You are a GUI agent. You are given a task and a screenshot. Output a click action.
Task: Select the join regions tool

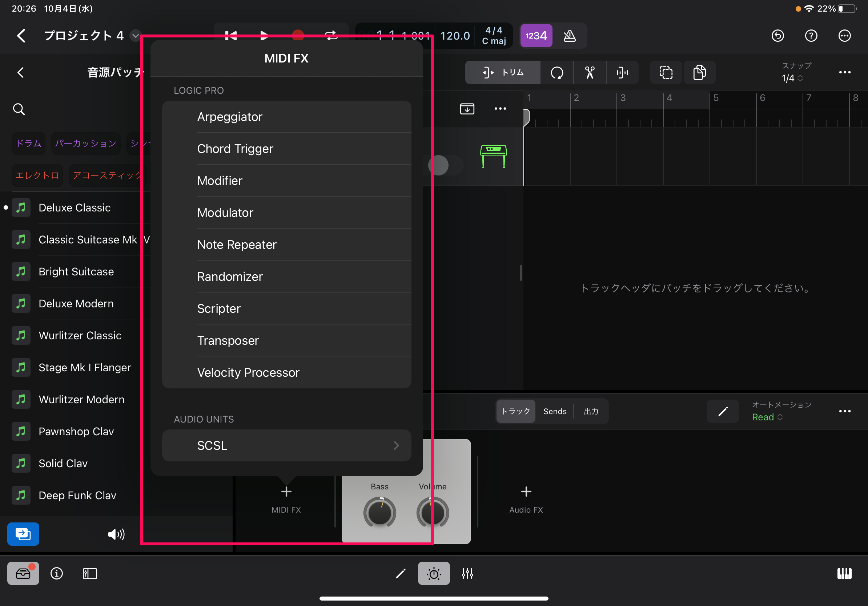[x=622, y=72]
